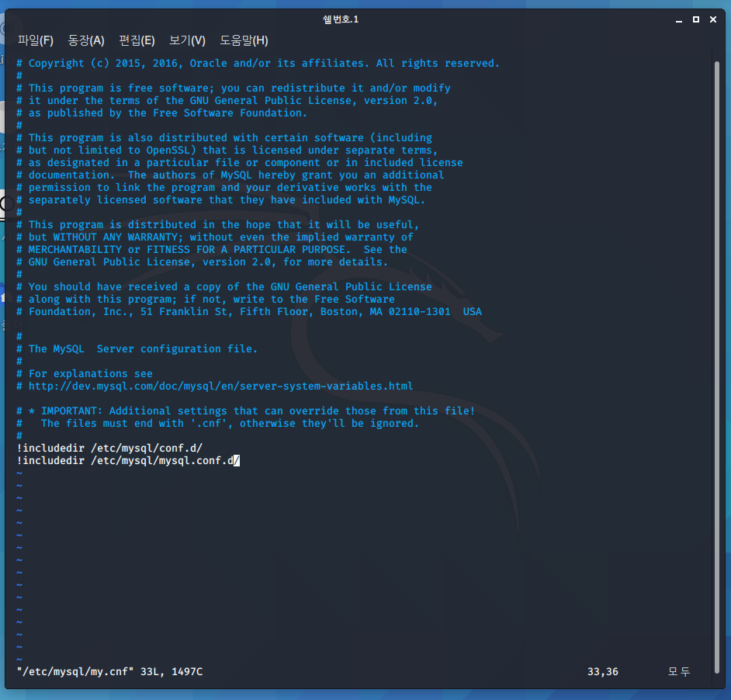Click 'This program is distributed in the hope' line

pos(218,225)
